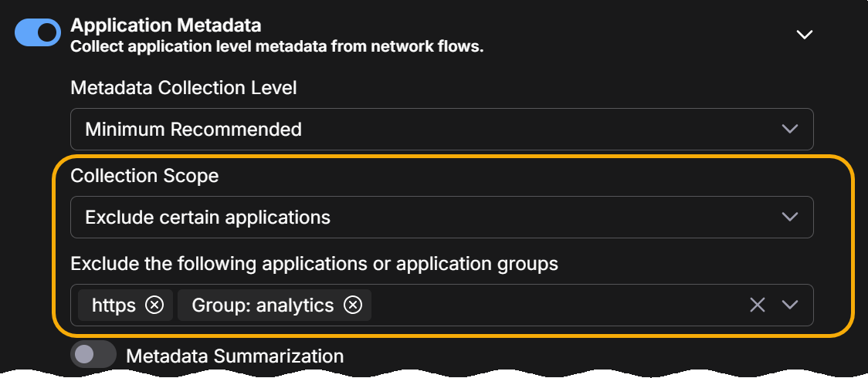Image resolution: width=868 pixels, height=378 pixels.
Task: Click the empty area of excluded applications field
Action: (556, 305)
